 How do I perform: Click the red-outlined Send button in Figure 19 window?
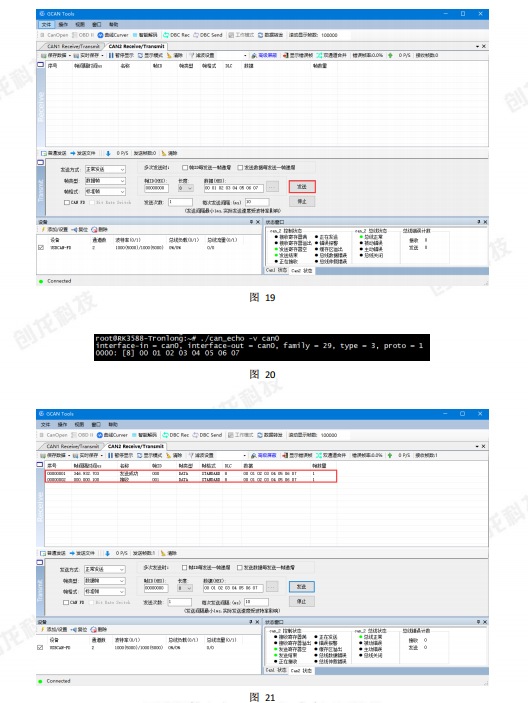pyautogui.click(x=302, y=187)
